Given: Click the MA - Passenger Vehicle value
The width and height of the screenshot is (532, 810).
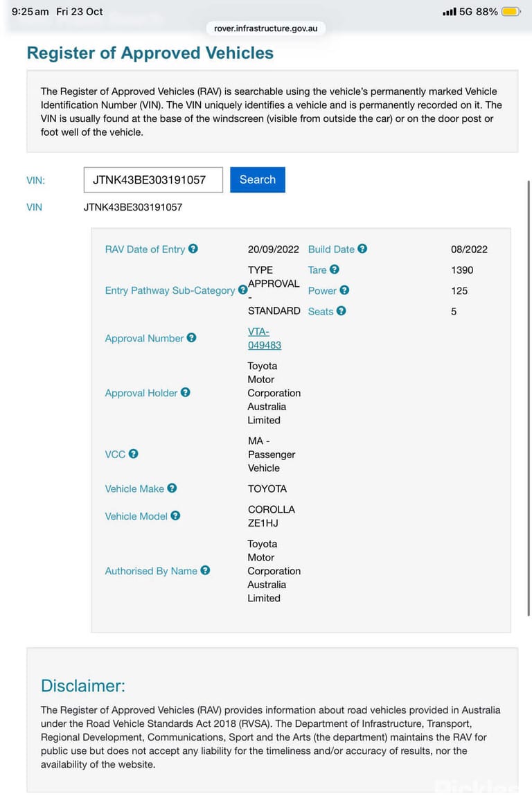Looking at the screenshot, I should tap(271, 454).
